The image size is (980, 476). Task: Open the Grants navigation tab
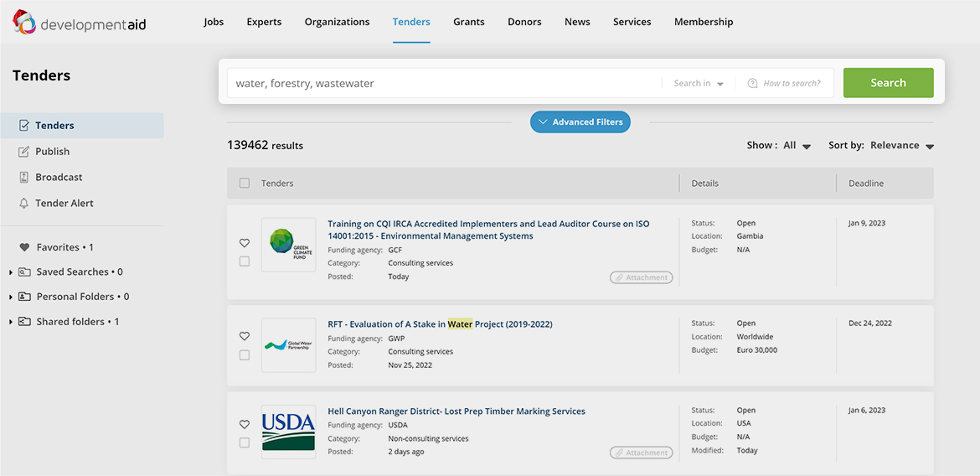pos(469,22)
